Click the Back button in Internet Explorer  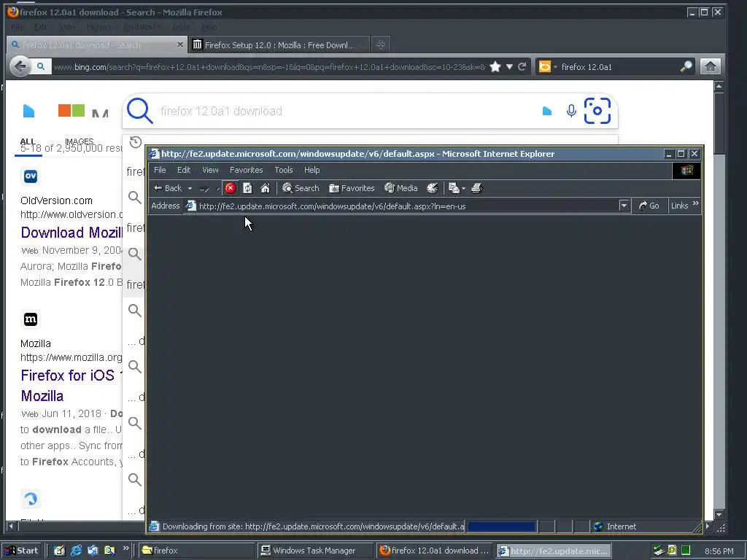[x=168, y=188]
